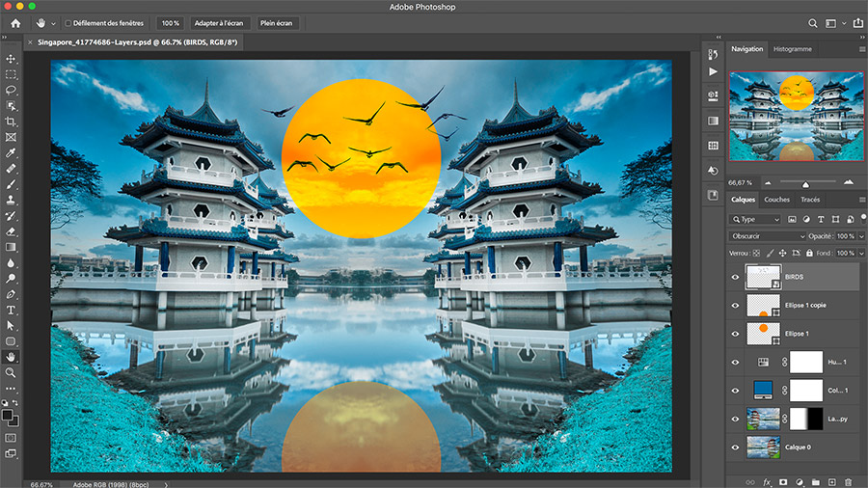The height and width of the screenshot is (488, 868).
Task: Hide the Ellipse 1 copie layer
Action: pos(735,306)
